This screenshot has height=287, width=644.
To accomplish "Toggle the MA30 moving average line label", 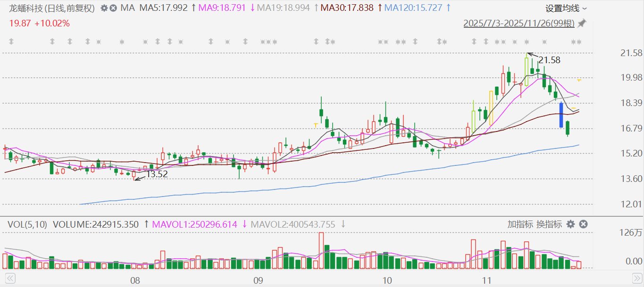I will [x=347, y=8].
